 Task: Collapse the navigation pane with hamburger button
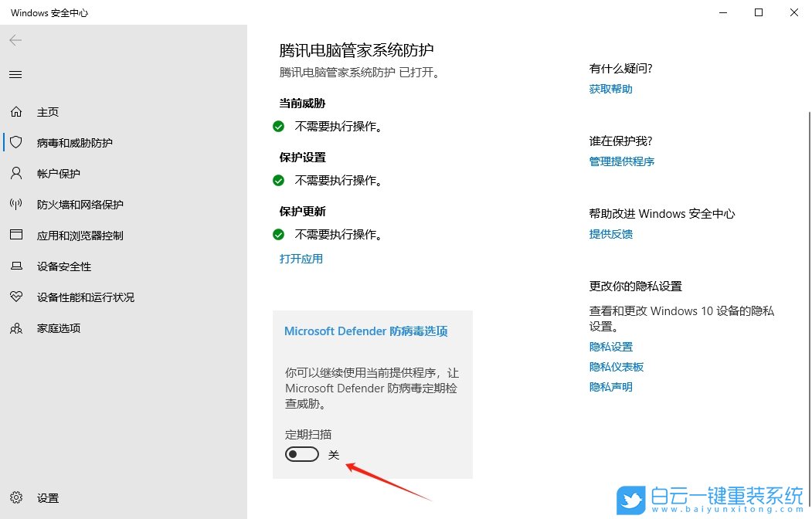[x=15, y=74]
